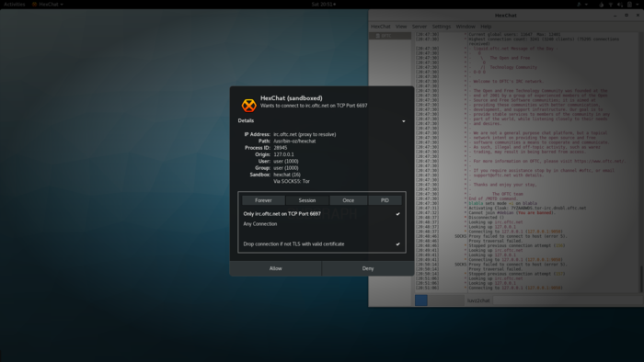Screen dimensions: 644x362
Task: Select the 'Any Connection' option
Action: [x=322, y=224]
